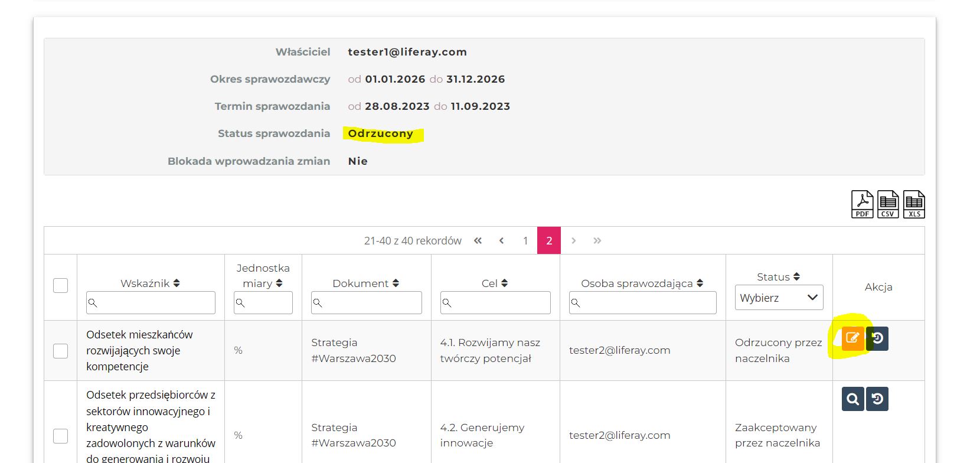Open history for the first row indicator
The height and width of the screenshot is (463, 980).
tap(877, 338)
